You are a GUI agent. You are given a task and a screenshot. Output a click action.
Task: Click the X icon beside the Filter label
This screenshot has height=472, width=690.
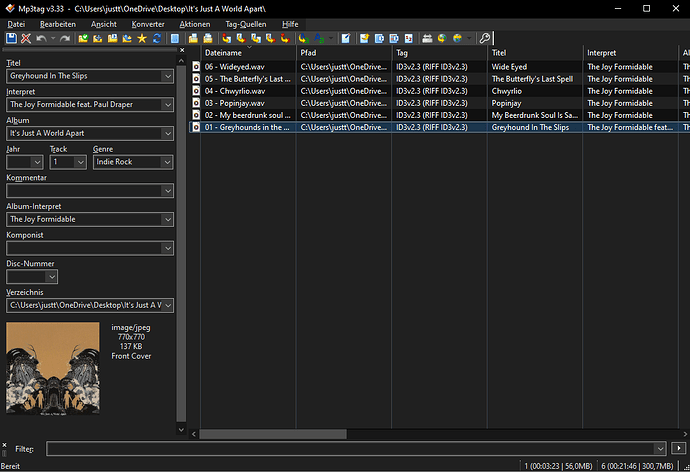coord(4,445)
